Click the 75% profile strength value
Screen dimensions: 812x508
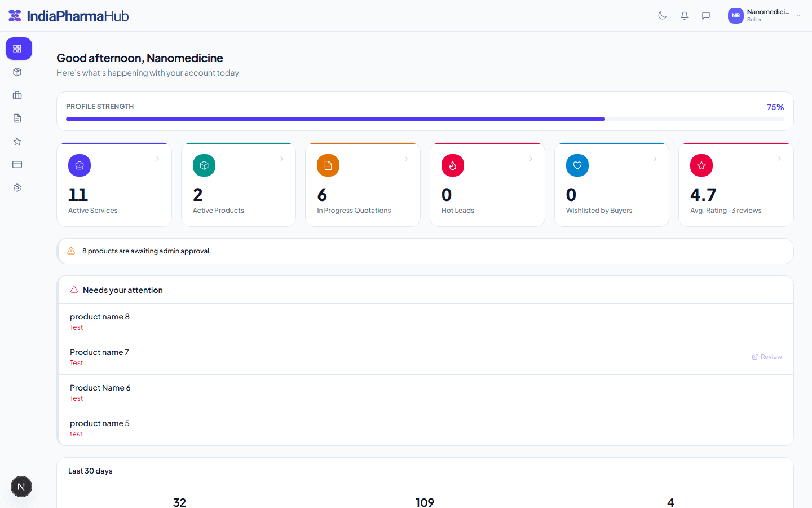tap(775, 107)
